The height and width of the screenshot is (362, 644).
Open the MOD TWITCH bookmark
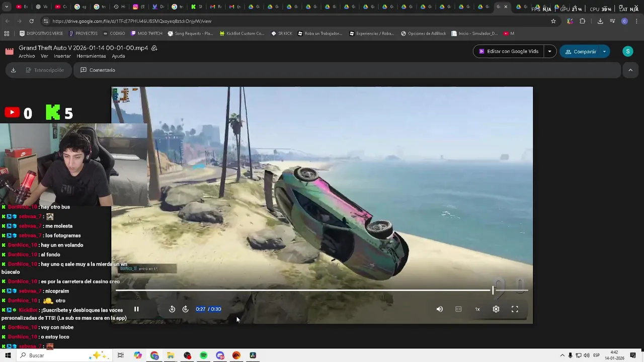146,34
